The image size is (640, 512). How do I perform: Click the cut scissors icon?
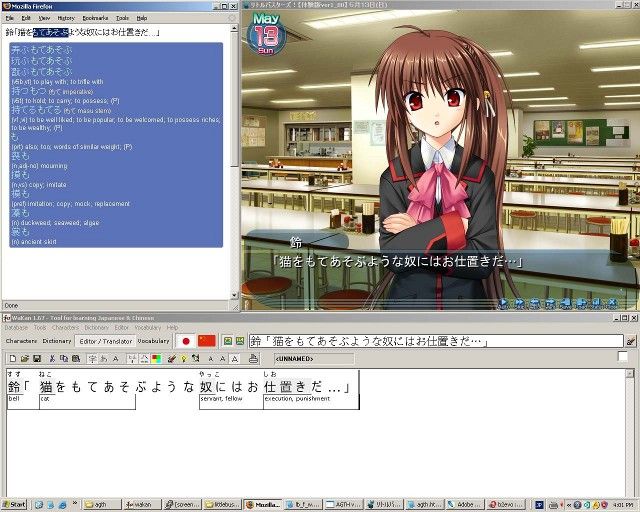tap(52, 358)
